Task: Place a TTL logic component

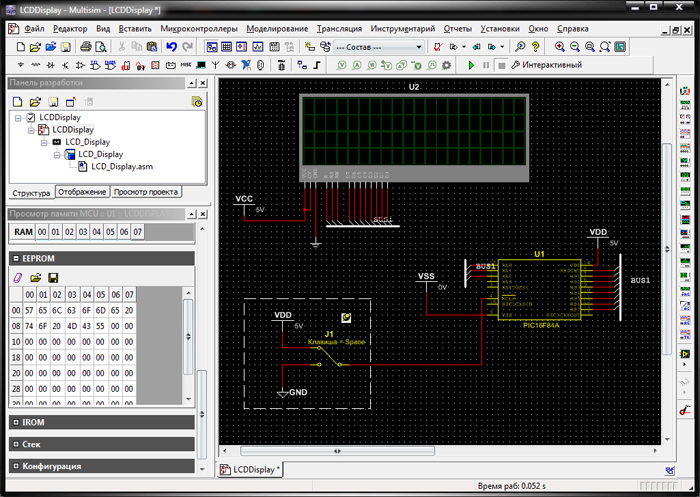Action: (96, 65)
